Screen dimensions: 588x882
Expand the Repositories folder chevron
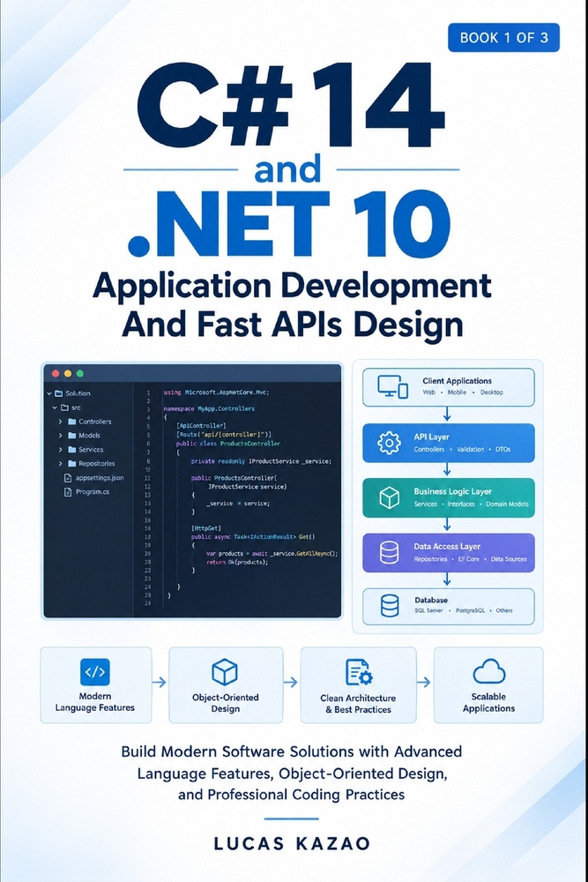click(x=61, y=464)
